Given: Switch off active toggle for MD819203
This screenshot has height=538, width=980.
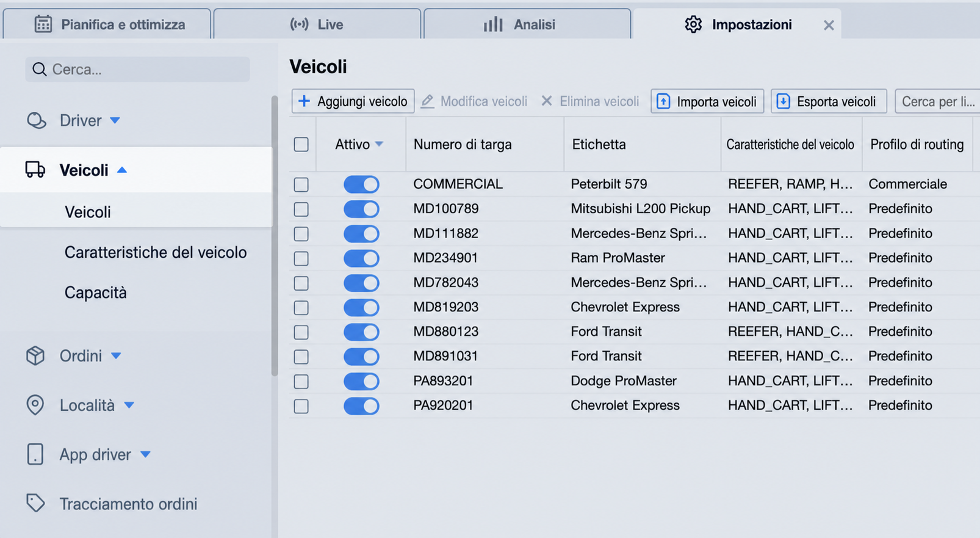Looking at the screenshot, I should point(361,307).
